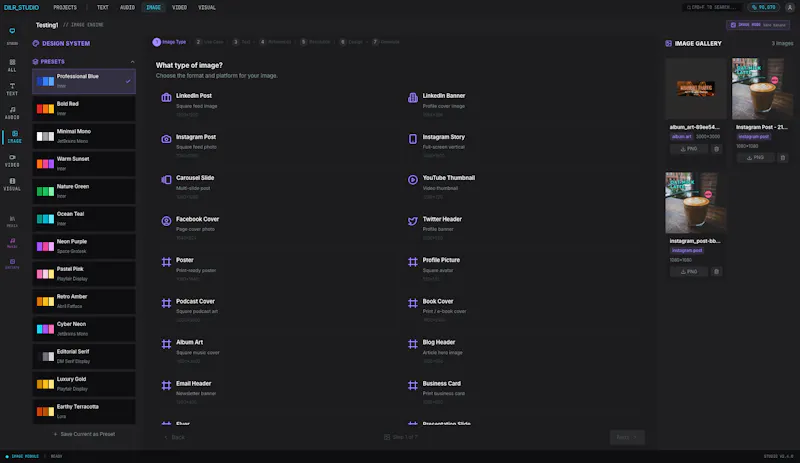This screenshot has width=800, height=463.
Task: Open the Instagram Post coffee thumbnail
Action: click(762, 88)
